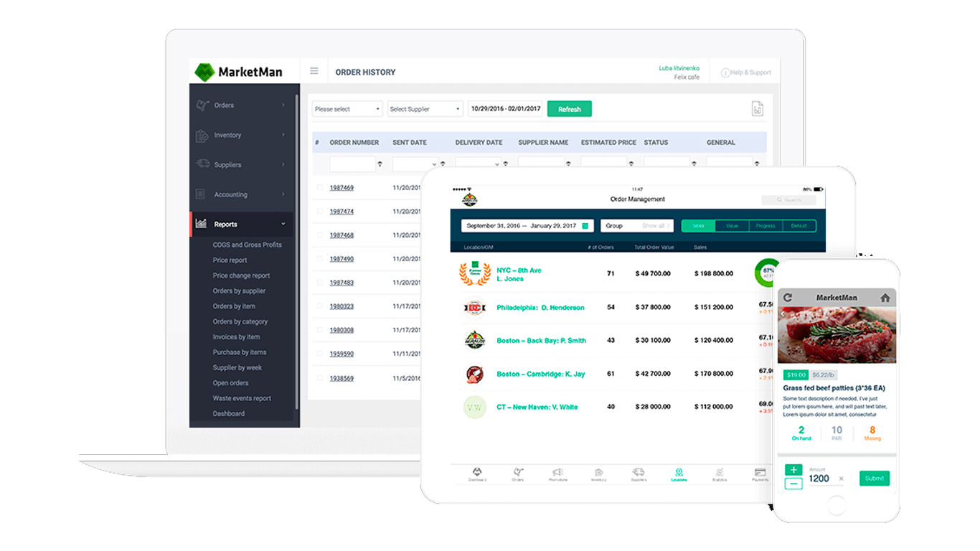
Task: Tap the Submit button on phone
Action: coord(875,479)
